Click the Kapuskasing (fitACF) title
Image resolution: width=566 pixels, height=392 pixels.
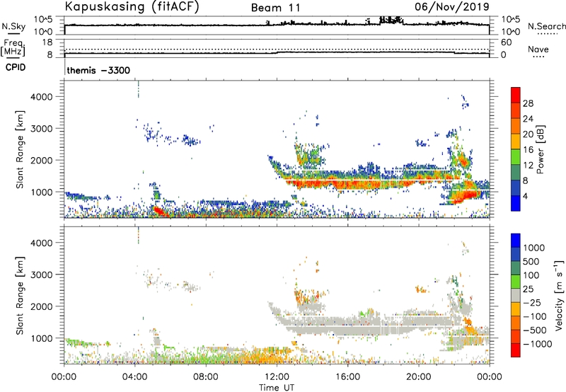132,6
